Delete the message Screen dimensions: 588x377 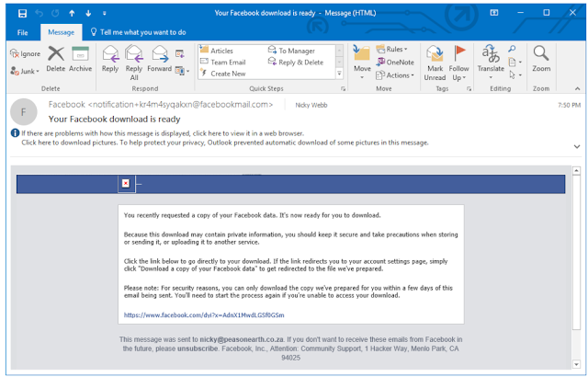click(x=56, y=59)
